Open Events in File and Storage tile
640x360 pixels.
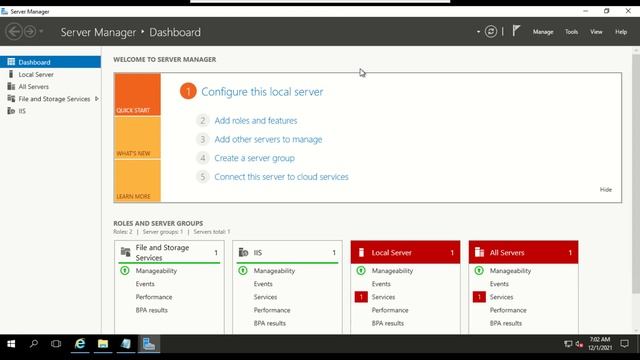pyautogui.click(x=145, y=284)
